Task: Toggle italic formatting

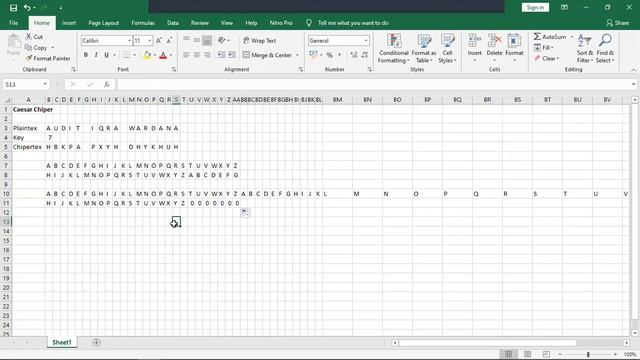Action: [x=96, y=55]
